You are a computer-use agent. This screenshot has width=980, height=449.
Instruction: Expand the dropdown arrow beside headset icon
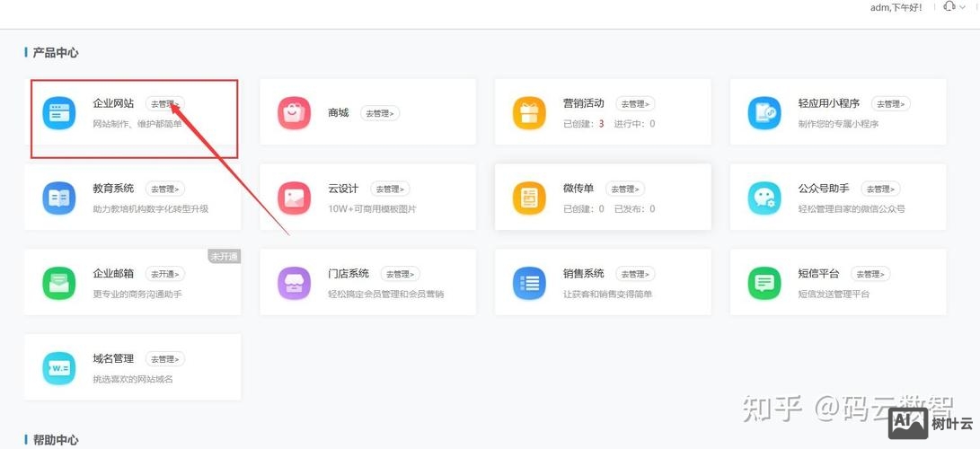963,7
